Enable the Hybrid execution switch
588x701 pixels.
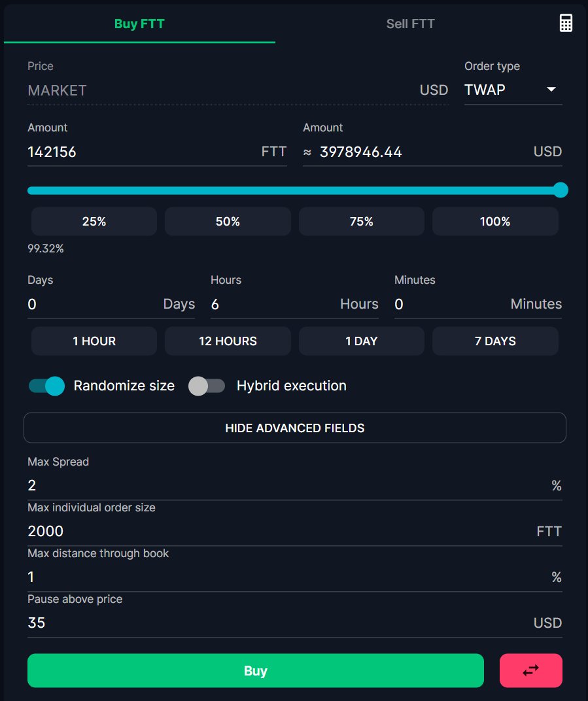click(207, 386)
